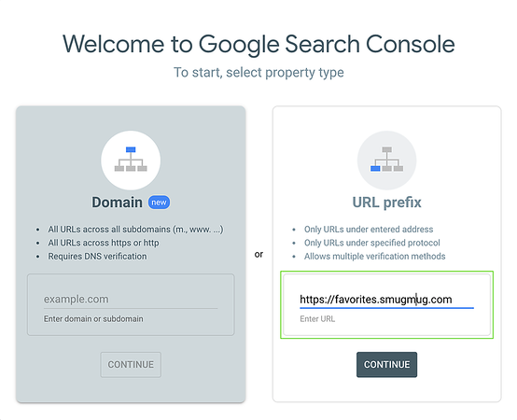Click the URL prefix sitemap icon
The image size is (517, 420).
[x=386, y=160]
